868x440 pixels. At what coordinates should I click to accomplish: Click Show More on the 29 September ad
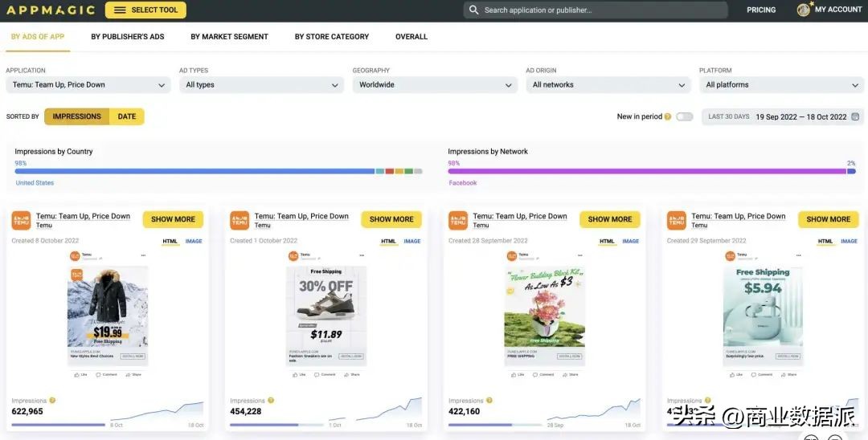pyautogui.click(x=828, y=219)
